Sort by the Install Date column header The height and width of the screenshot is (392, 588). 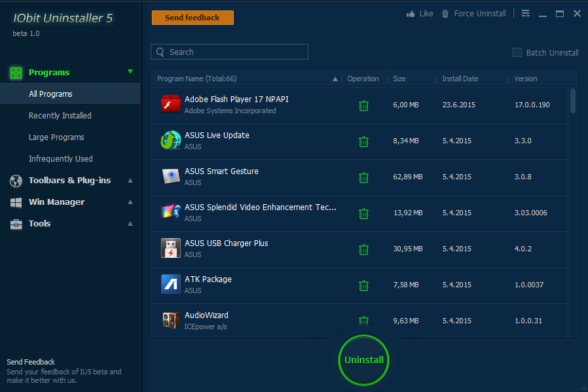[460, 79]
